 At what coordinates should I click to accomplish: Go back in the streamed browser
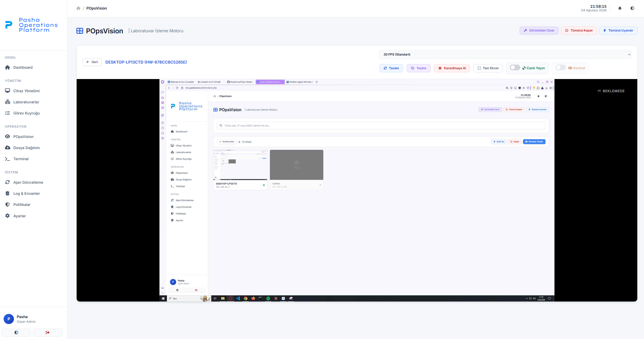[x=169, y=88]
